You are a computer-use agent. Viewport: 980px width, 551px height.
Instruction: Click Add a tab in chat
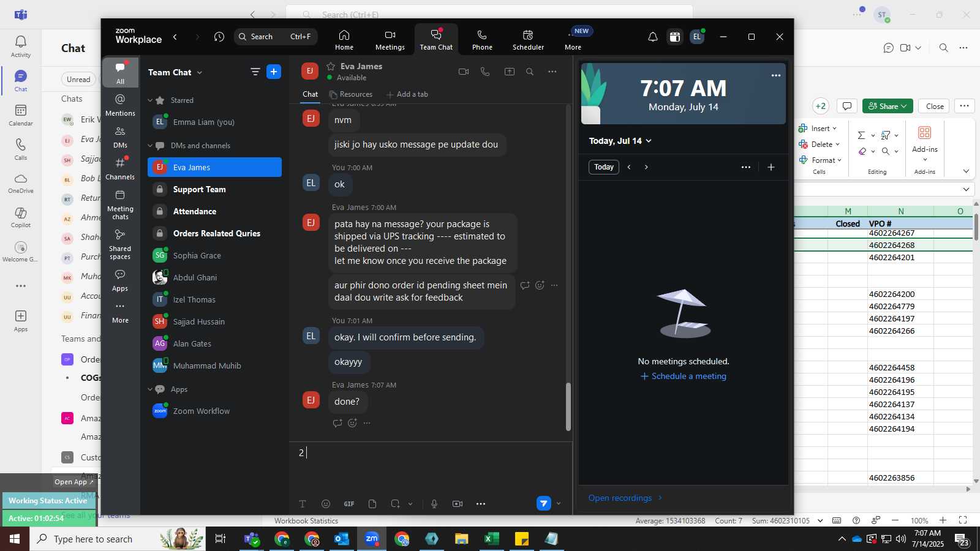407,94
